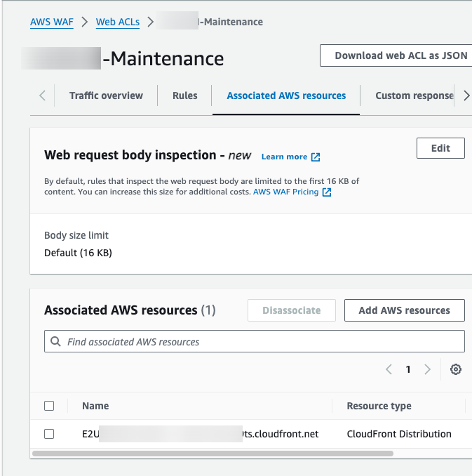The height and width of the screenshot is (476, 472).
Task: Click the search magnifier icon
Action: (55, 342)
